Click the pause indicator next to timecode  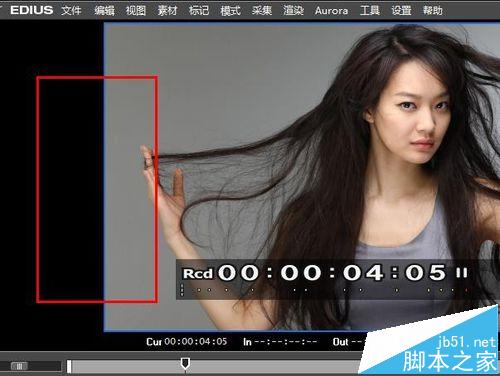point(462,273)
